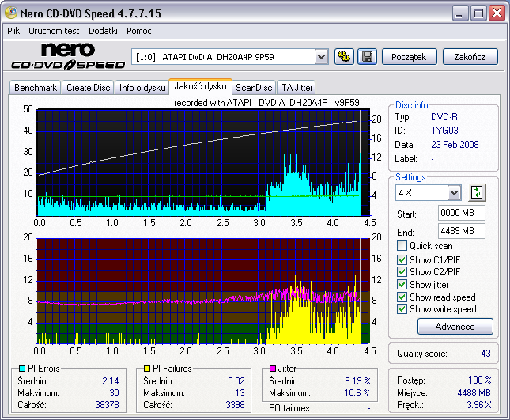
Task: Open the Dodatki menu
Action: coord(103,31)
